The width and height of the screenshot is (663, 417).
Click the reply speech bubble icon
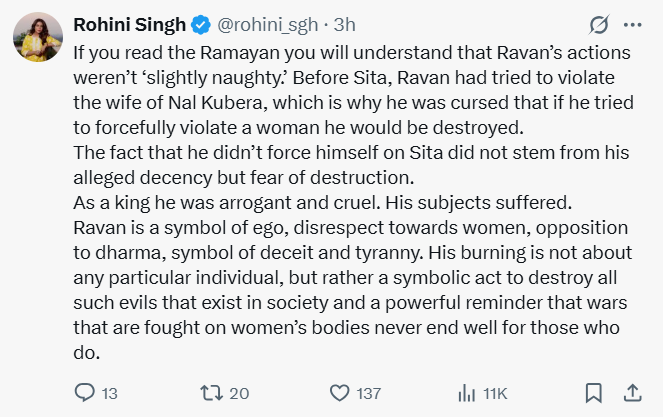(x=84, y=393)
